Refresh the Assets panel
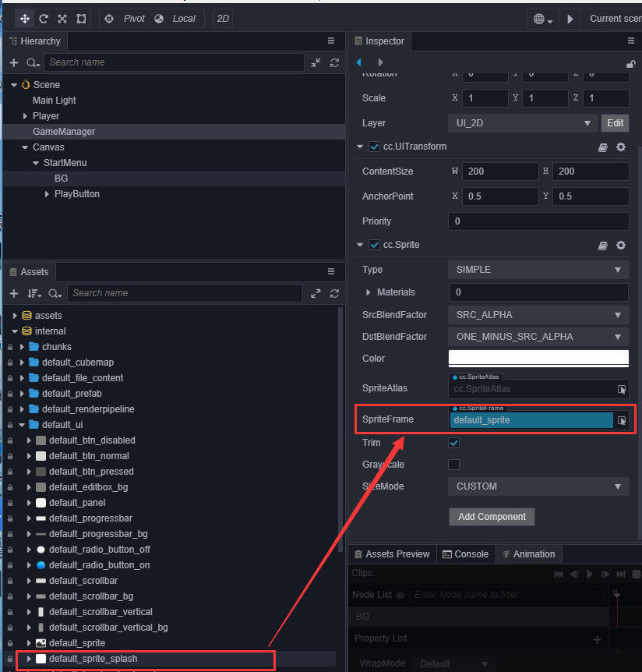 [x=334, y=294]
